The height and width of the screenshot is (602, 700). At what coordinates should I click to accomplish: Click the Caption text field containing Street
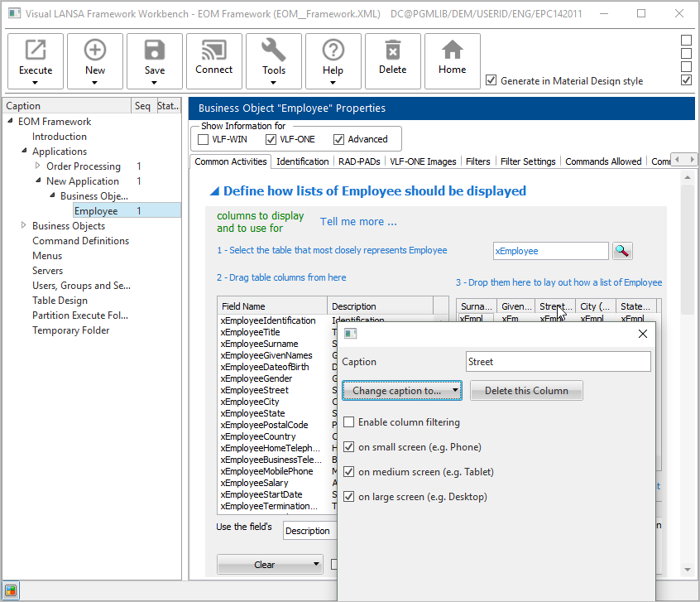(558, 362)
